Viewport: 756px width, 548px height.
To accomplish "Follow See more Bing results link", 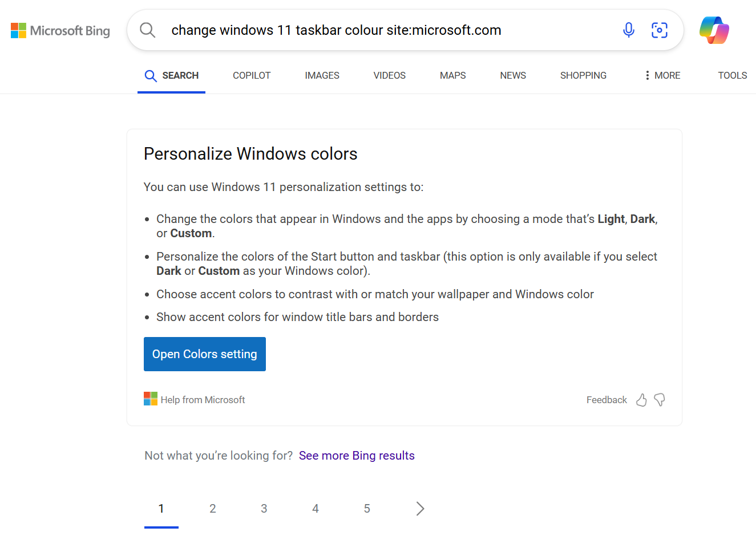I will pos(357,456).
